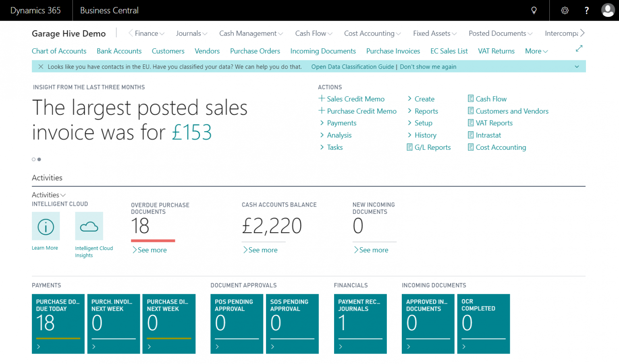Select Purchase Orders in the navigation

(255, 51)
